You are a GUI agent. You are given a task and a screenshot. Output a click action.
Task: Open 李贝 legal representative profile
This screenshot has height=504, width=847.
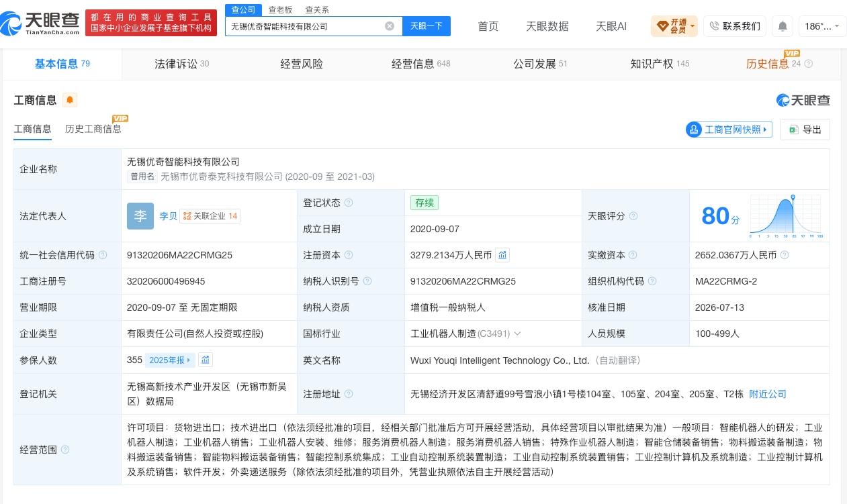point(168,216)
